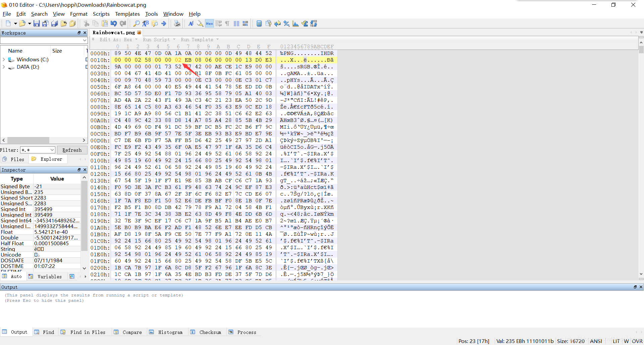Image resolution: width=644 pixels, height=345 pixels.
Task: Close the Inspector panel
Action: click(x=85, y=170)
